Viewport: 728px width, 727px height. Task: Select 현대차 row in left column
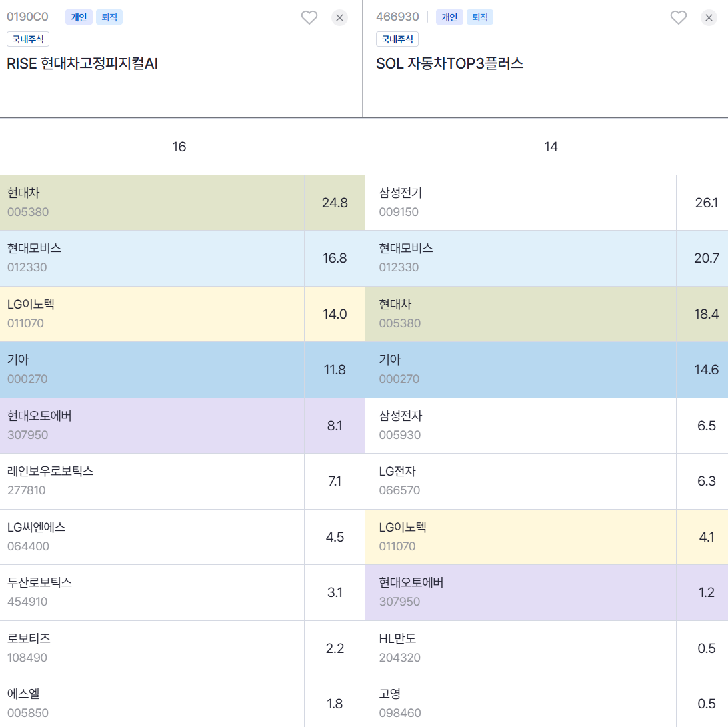tap(183, 203)
